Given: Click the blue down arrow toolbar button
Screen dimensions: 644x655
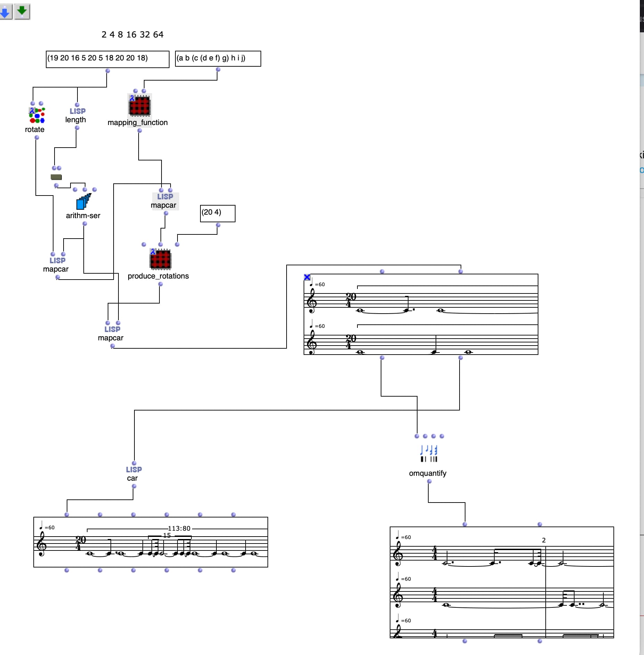Looking at the screenshot, I should coord(6,12).
